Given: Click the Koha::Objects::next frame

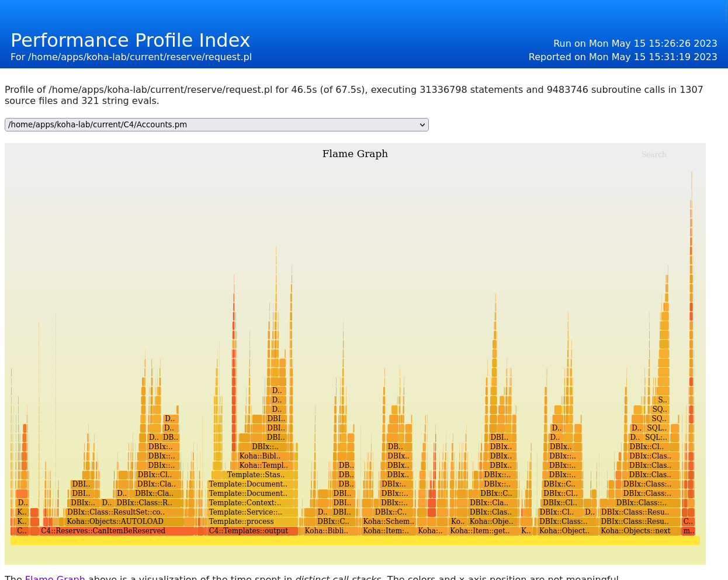Looking at the screenshot, I should (636, 531).
